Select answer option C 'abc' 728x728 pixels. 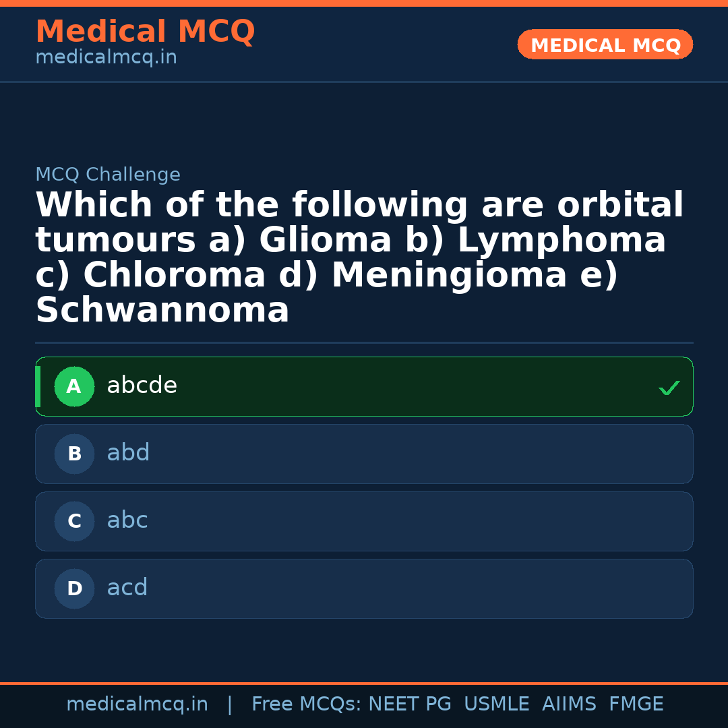click(364, 521)
